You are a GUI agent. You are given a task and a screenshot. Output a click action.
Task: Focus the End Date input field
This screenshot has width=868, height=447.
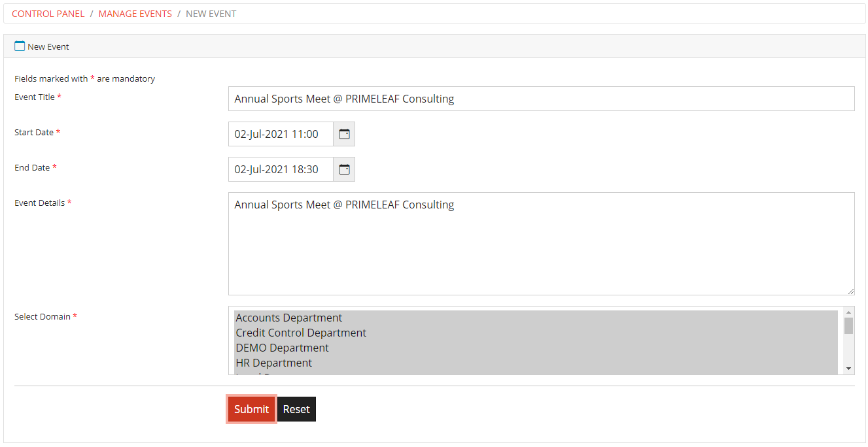(x=281, y=169)
